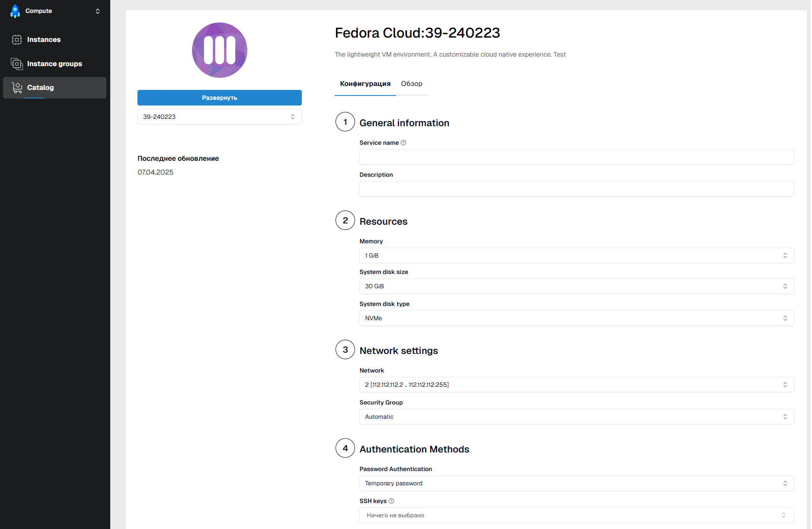Open the System disk type NVMe dropdown
The height and width of the screenshot is (529, 812).
pos(576,318)
